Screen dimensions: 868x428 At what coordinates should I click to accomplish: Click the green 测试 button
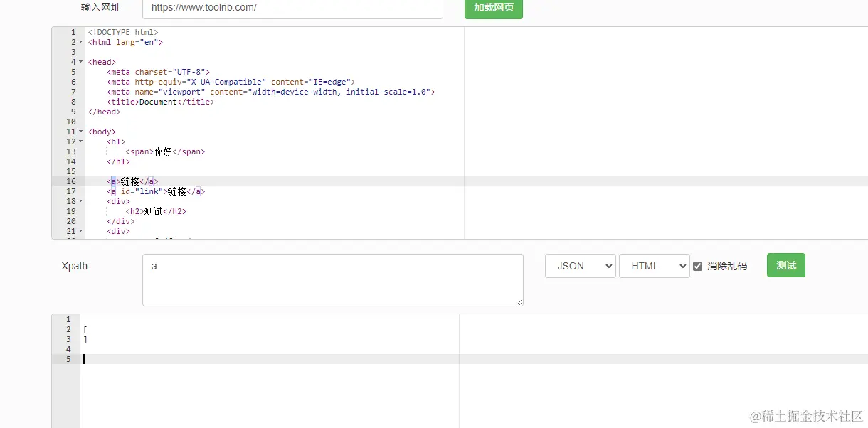pos(786,265)
